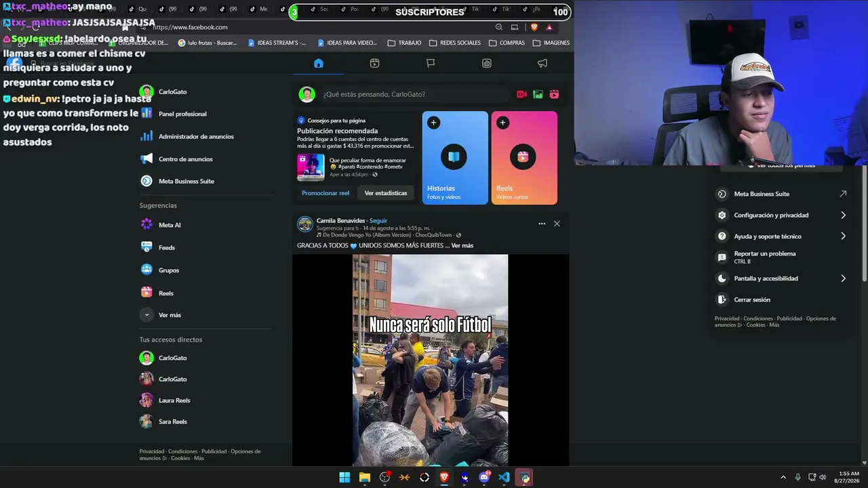Open post options three-dot menu
The image size is (868, 488).
[x=542, y=224]
